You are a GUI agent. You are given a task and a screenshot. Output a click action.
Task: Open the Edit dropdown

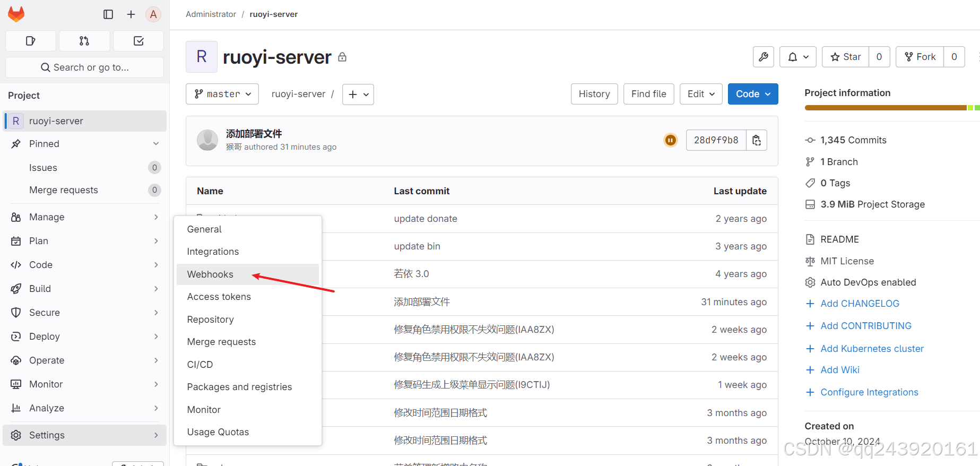pyautogui.click(x=701, y=94)
